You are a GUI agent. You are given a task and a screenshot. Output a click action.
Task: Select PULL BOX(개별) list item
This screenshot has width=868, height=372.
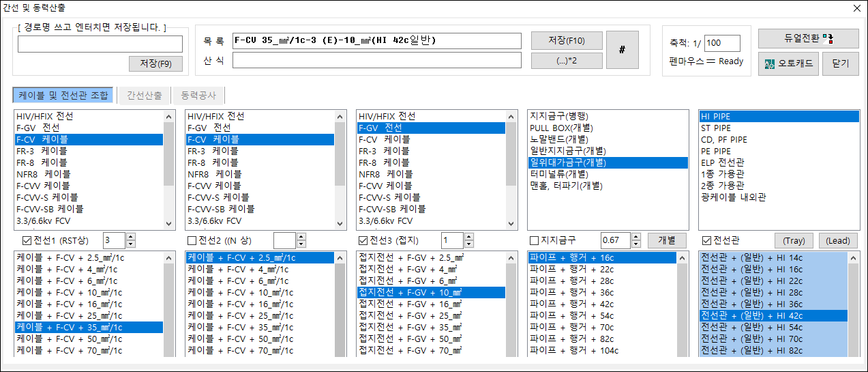click(x=608, y=128)
